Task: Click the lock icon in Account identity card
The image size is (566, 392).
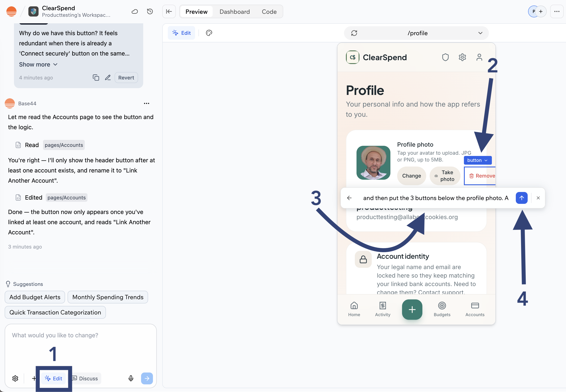Action: click(x=363, y=259)
